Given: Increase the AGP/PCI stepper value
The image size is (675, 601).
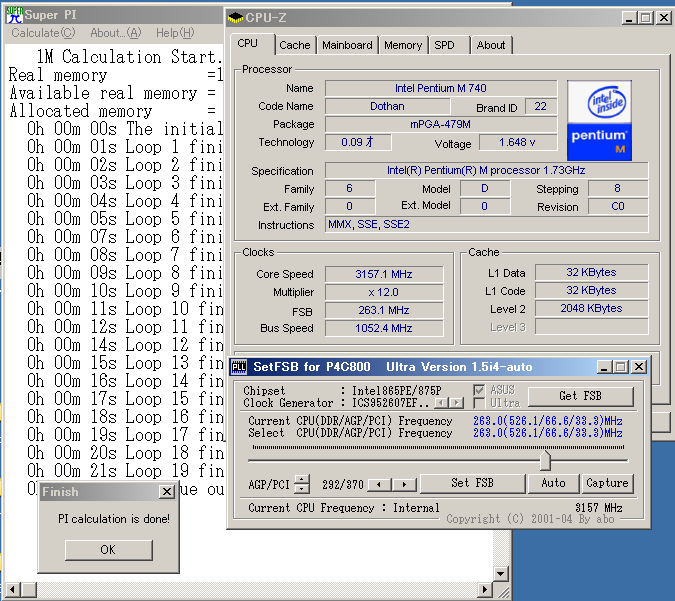Looking at the screenshot, I should point(302,479).
